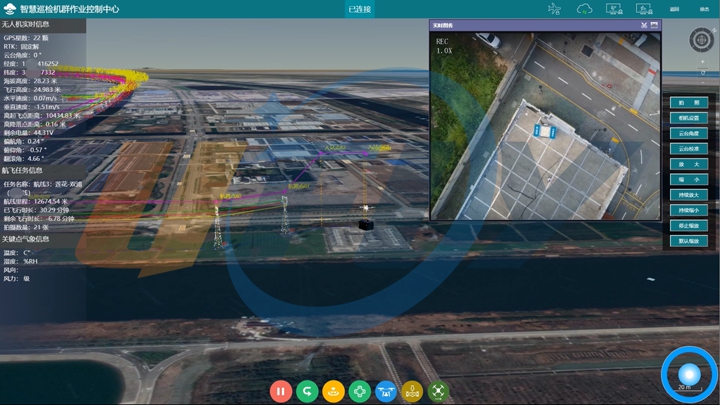The image size is (720, 405).
Task: Click the 云台校准 gimbal calibration button
Action: click(x=689, y=149)
